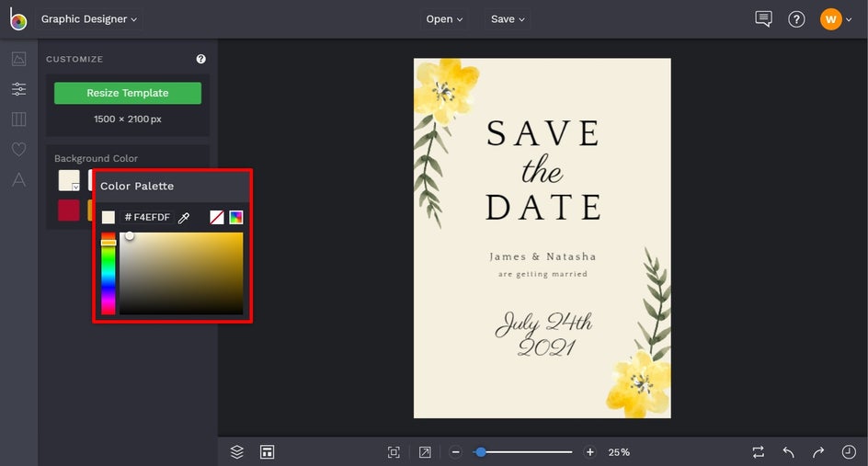Viewport: 868px width, 466px height.
Task: Expand the cream background swatch dropdown
Action: 76,187
